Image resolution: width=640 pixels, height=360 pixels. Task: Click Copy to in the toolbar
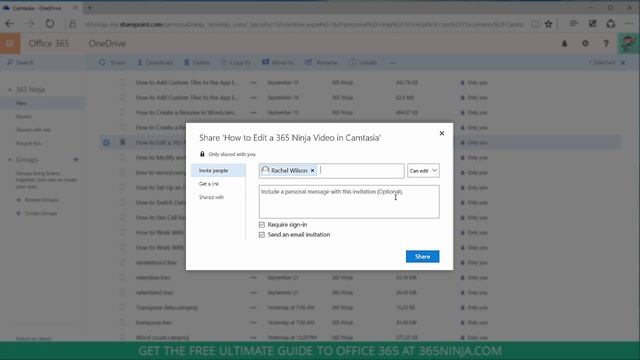(236, 62)
